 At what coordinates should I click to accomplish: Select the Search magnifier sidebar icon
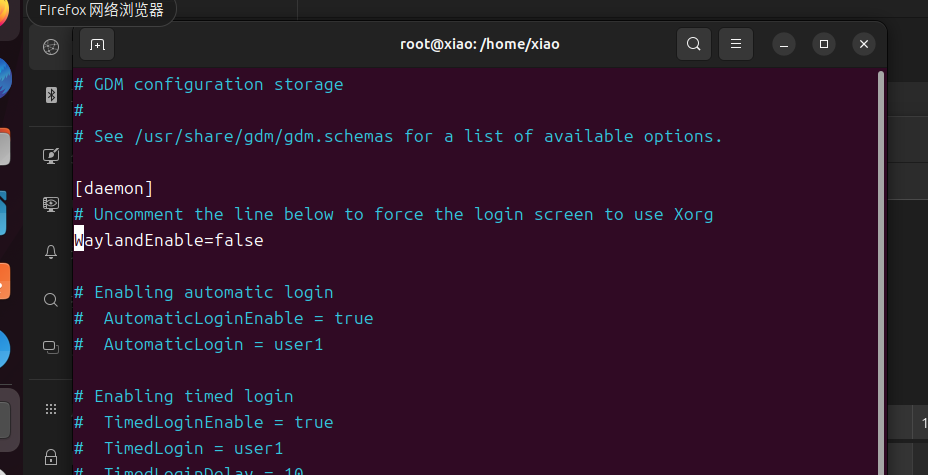(x=51, y=300)
